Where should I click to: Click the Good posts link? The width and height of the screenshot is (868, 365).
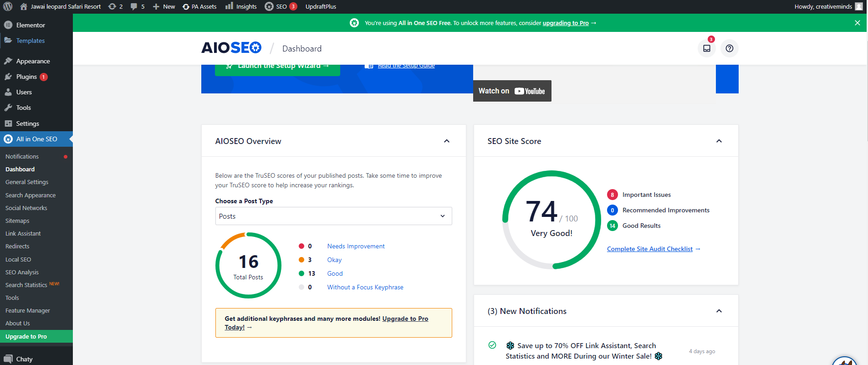click(335, 273)
